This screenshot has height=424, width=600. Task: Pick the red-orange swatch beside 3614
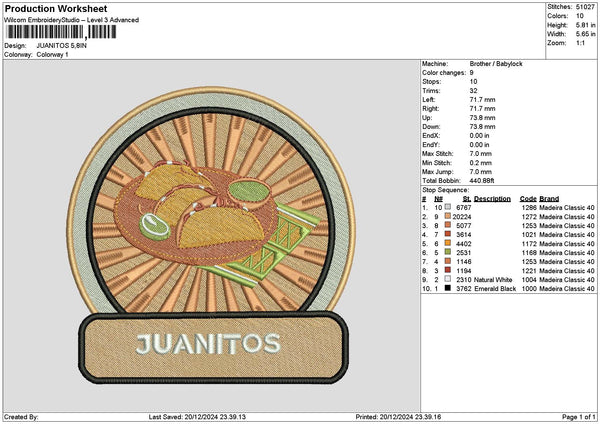point(447,234)
